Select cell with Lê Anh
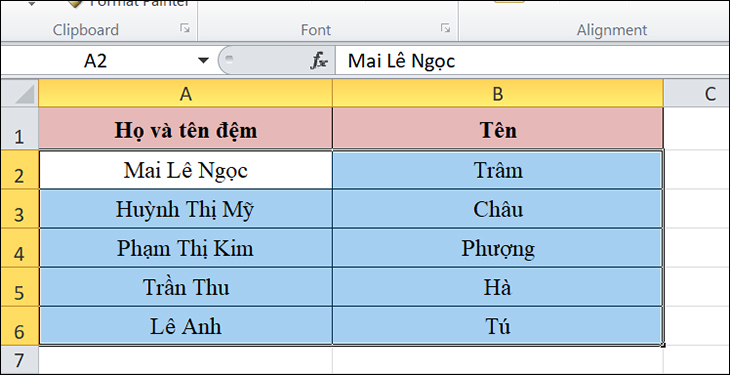The width and height of the screenshot is (730, 375). 186,326
